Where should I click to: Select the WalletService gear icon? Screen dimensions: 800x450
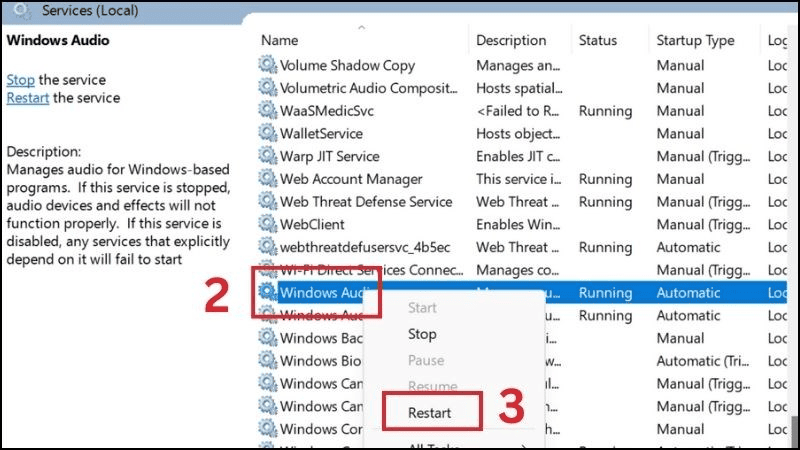tap(268, 133)
